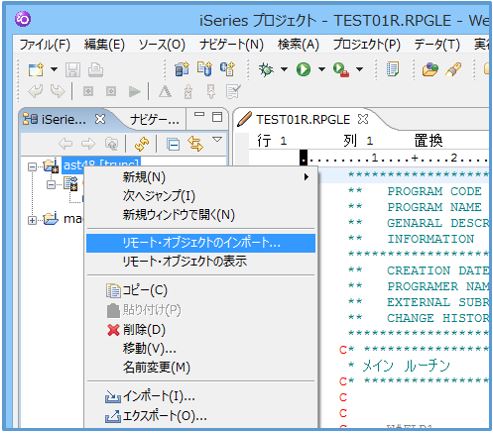Close the iSerie... view tab
The height and width of the screenshot is (433, 493).
tap(99, 119)
